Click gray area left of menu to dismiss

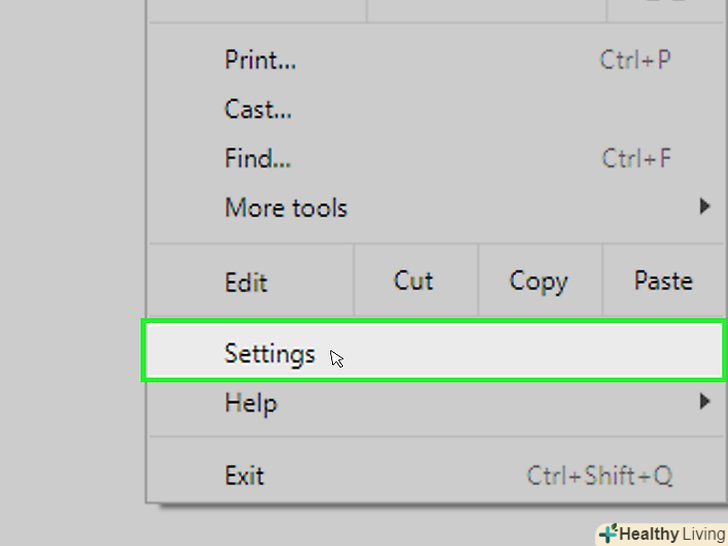click(x=70, y=270)
